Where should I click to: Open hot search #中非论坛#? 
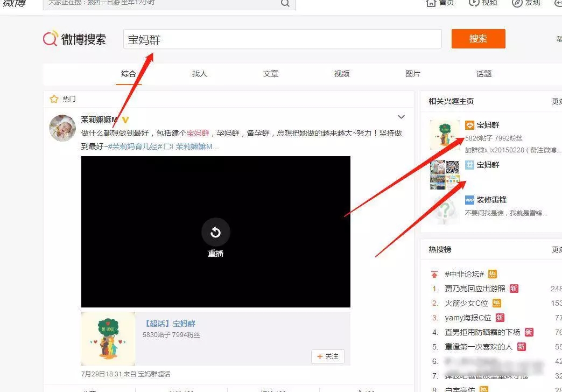(x=464, y=275)
